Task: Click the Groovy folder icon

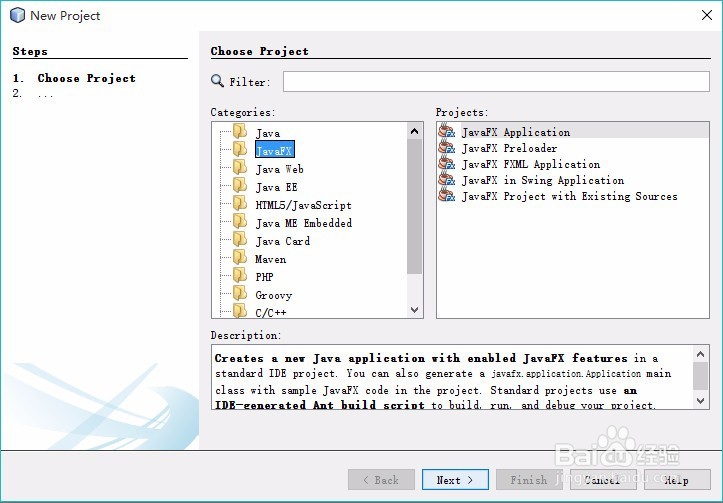Action: [240, 294]
